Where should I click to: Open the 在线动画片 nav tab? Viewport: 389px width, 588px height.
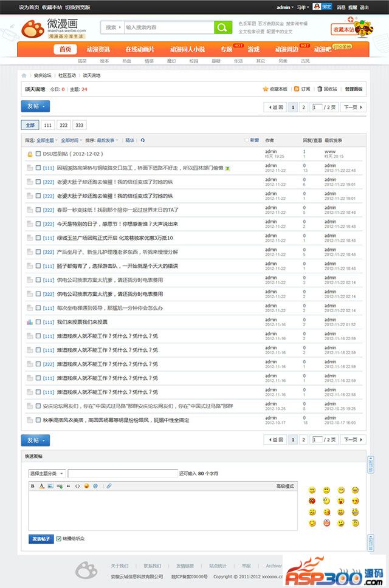(x=140, y=49)
